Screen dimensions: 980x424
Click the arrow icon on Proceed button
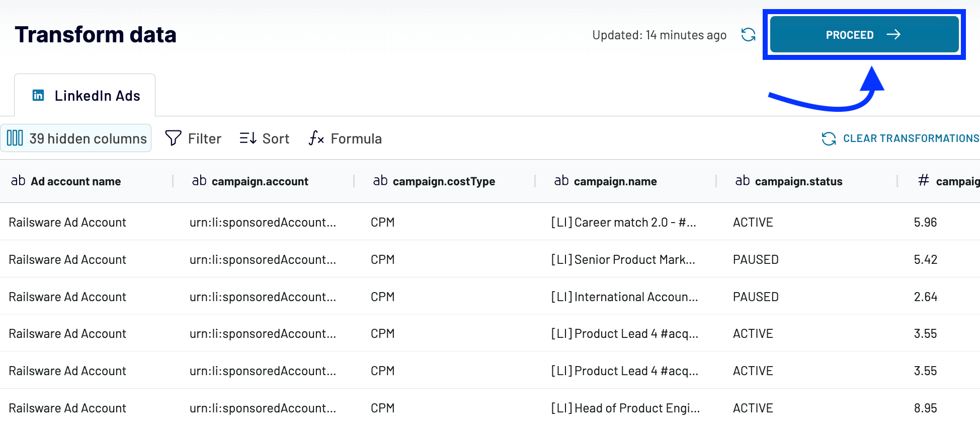[x=893, y=34]
